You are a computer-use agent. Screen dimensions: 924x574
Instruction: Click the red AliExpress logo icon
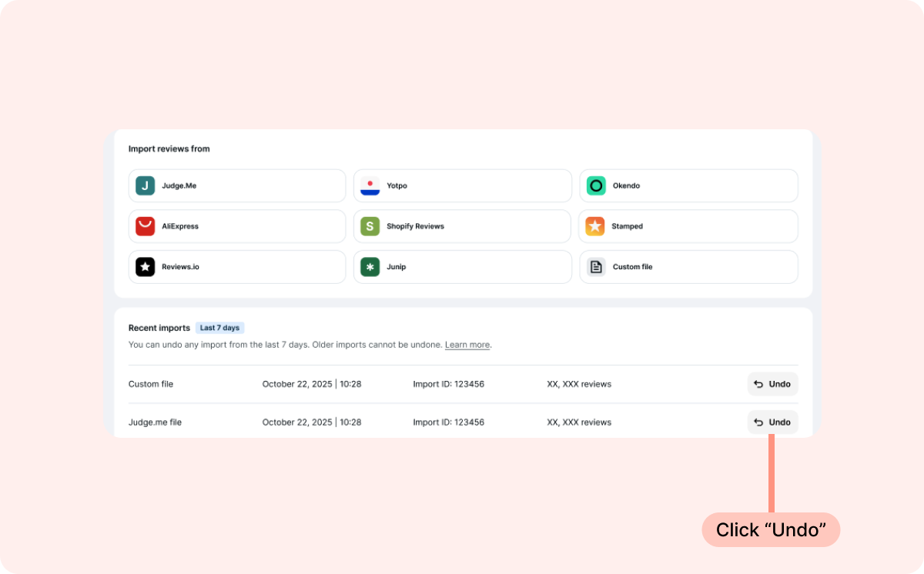click(145, 226)
